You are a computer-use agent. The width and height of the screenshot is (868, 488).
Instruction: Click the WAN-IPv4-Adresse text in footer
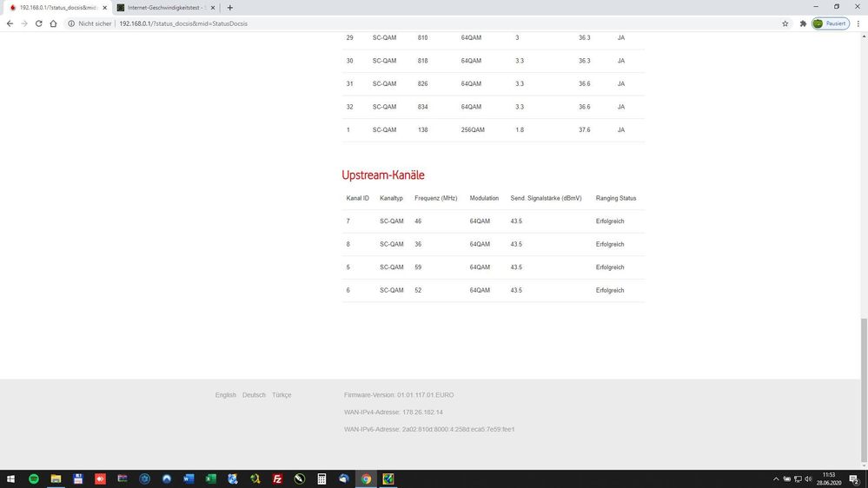tap(393, 412)
